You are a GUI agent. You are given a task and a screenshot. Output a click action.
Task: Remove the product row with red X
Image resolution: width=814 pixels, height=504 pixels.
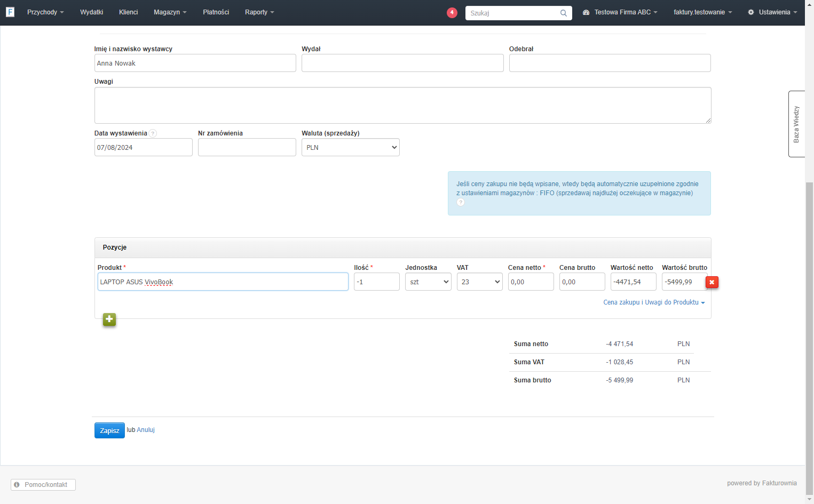click(x=712, y=282)
